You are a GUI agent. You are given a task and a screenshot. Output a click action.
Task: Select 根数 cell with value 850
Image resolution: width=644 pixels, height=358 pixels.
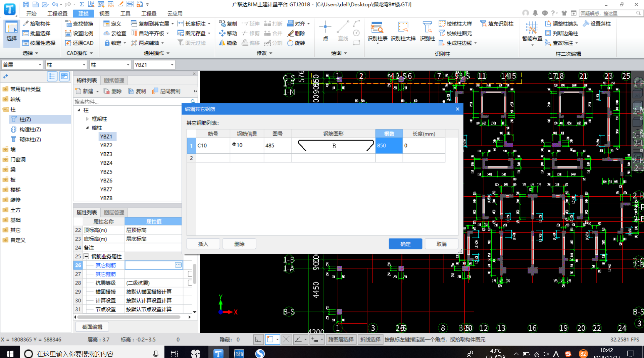point(389,146)
